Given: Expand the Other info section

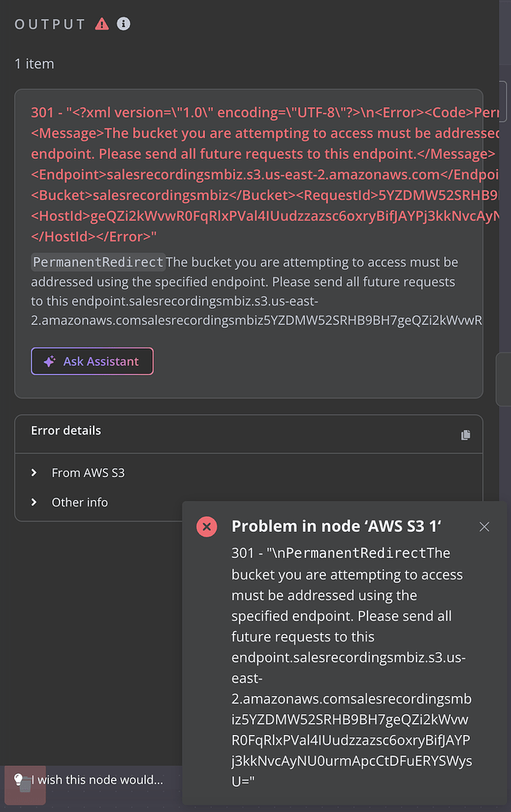Looking at the screenshot, I should (79, 502).
